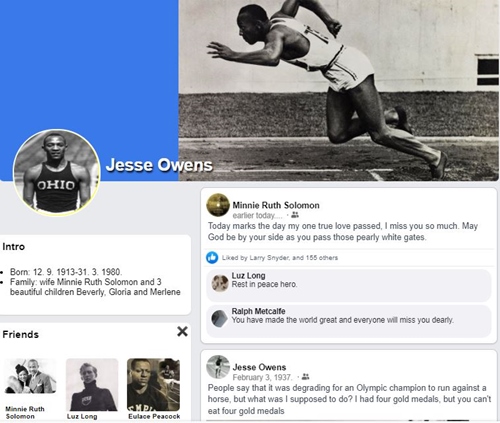Click the Jesse Owens profile name heading

point(159,165)
